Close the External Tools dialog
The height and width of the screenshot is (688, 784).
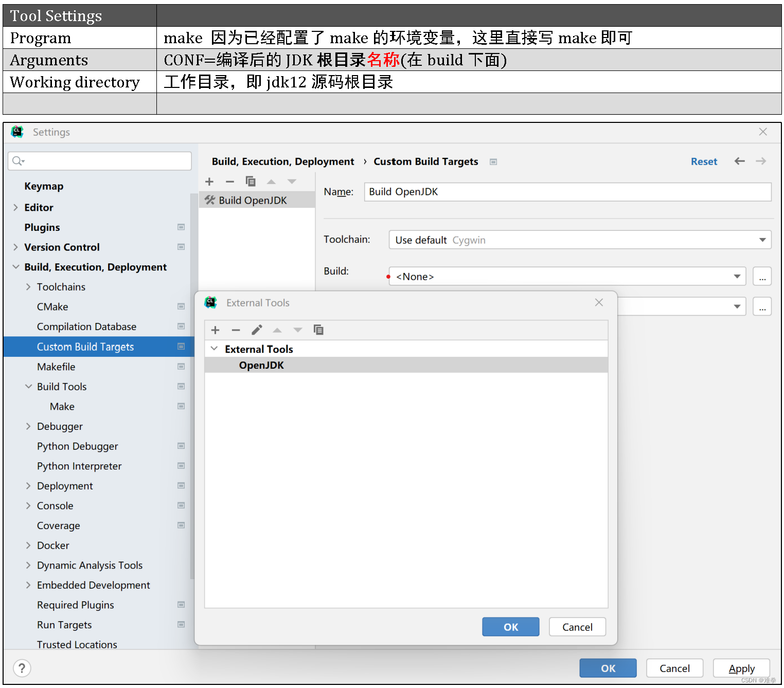599,302
